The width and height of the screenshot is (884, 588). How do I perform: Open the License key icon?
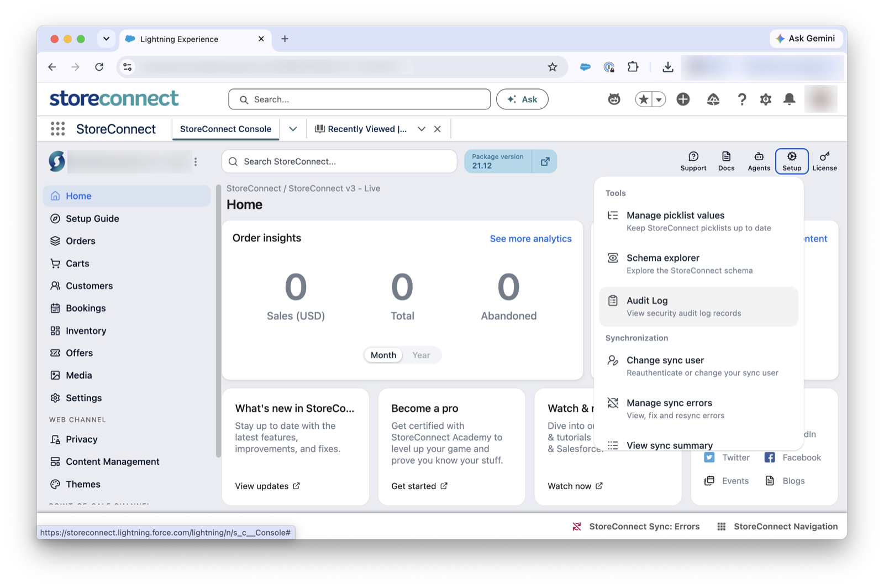click(x=824, y=161)
